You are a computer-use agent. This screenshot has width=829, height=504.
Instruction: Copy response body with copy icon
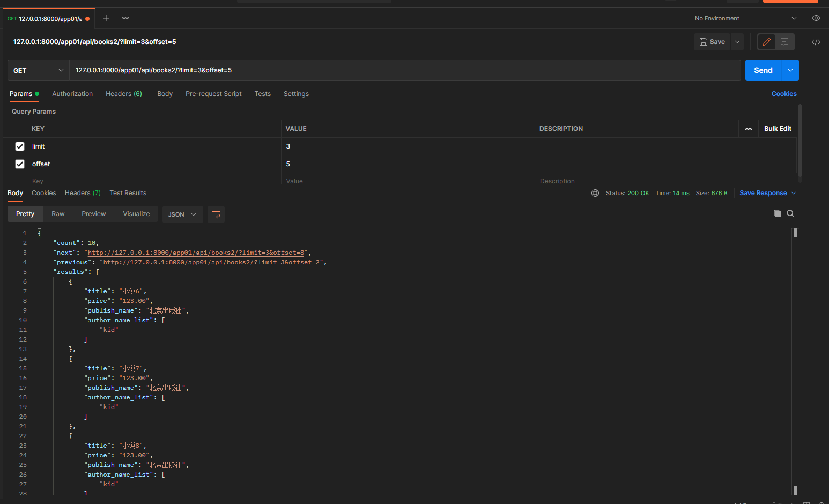[778, 213]
